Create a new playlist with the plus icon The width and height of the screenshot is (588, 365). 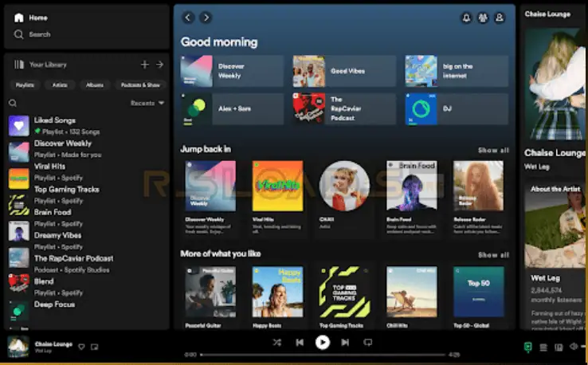145,65
